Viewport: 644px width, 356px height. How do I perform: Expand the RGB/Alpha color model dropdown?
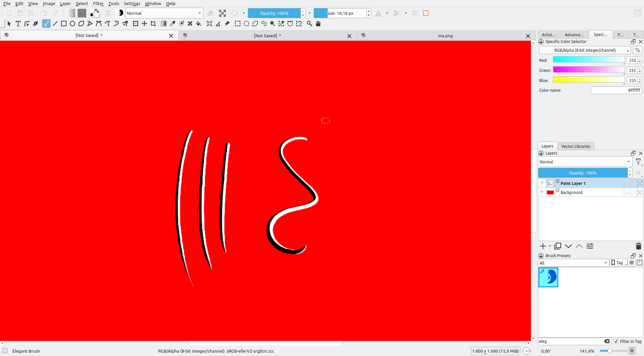585,50
